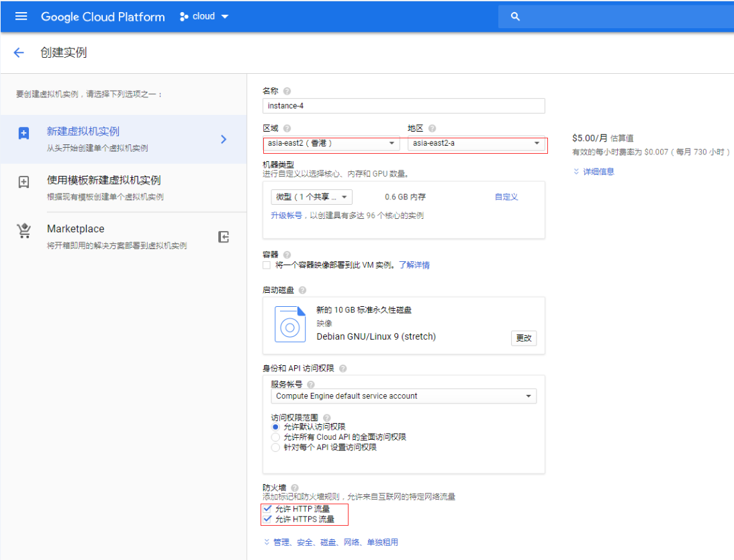Expand 管理、安全、磁盘、网络、单独租用 section
The image size is (734, 560).
(331, 543)
